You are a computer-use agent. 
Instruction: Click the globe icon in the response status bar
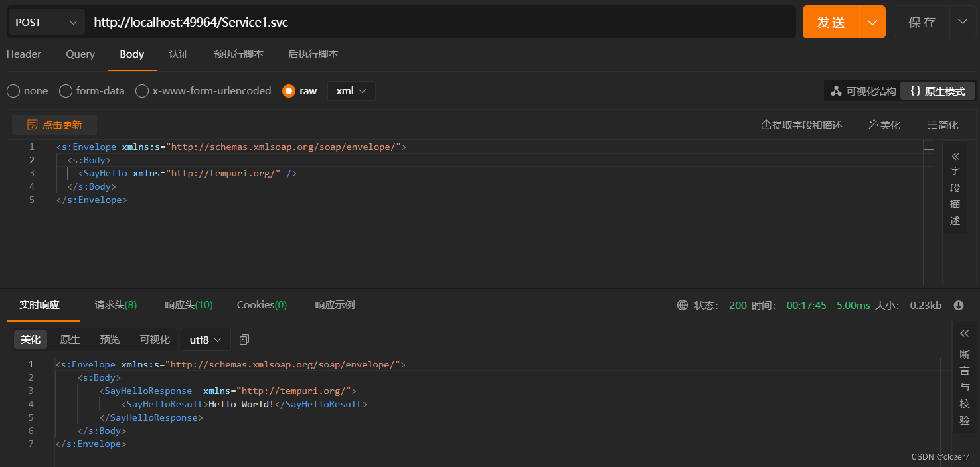point(682,305)
